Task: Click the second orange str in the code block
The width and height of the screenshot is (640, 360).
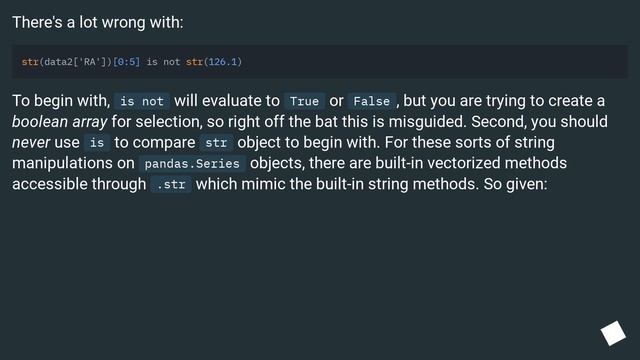Action: click(194, 62)
